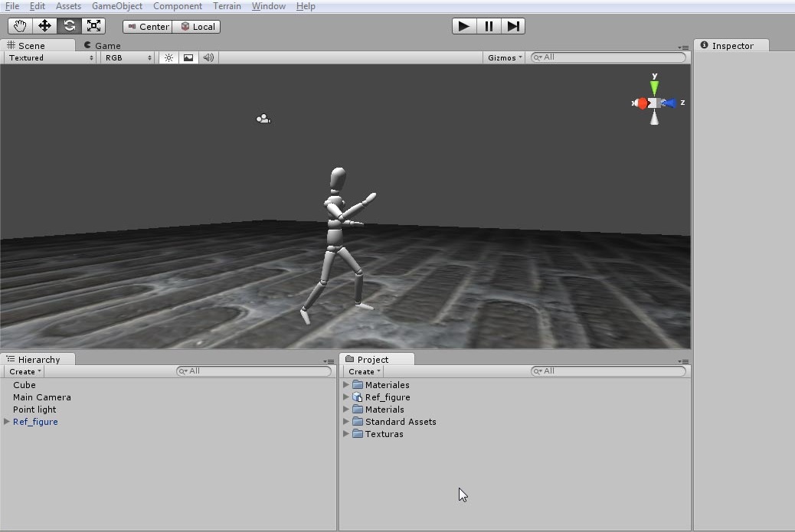Open the Edit menu

click(37, 6)
